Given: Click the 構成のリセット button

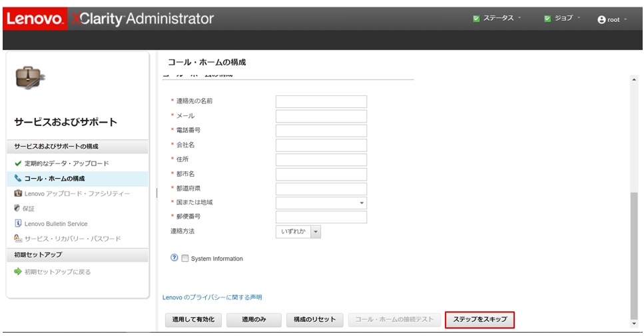Looking at the screenshot, I should coord(314,319).
